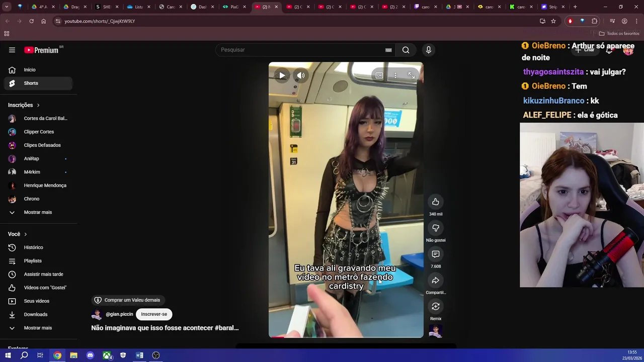Open Playlists in the sidebar
Screen dimensions: 644x362
38,261
